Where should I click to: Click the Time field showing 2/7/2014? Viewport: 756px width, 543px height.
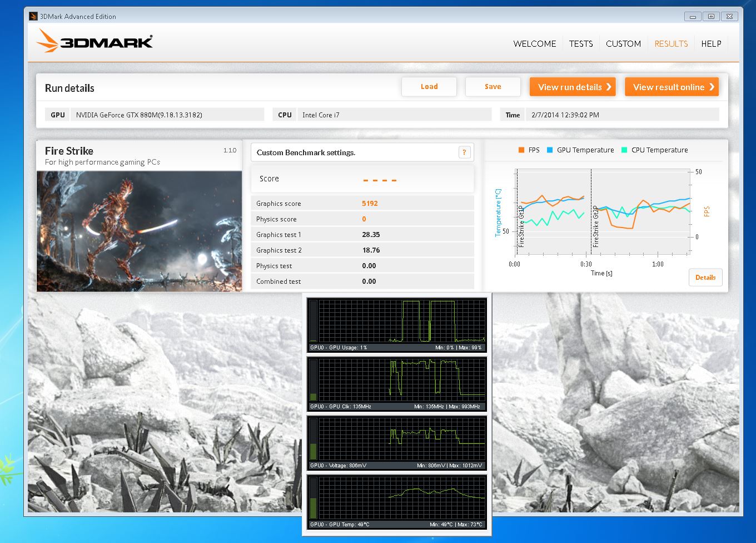623,115
